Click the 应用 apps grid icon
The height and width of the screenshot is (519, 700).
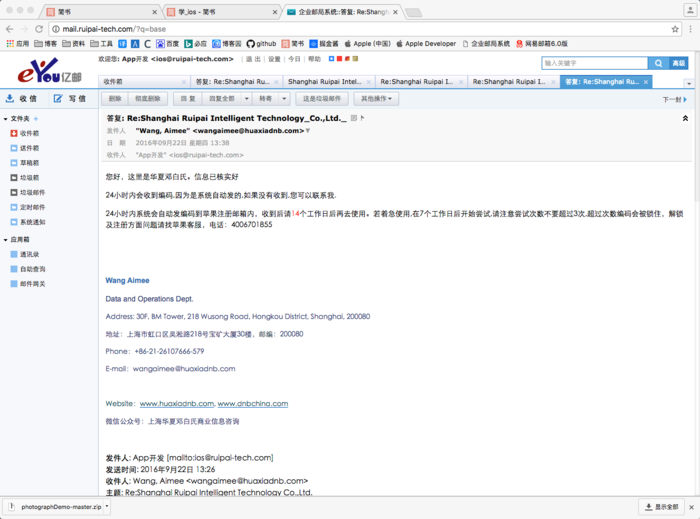point(10,44)
